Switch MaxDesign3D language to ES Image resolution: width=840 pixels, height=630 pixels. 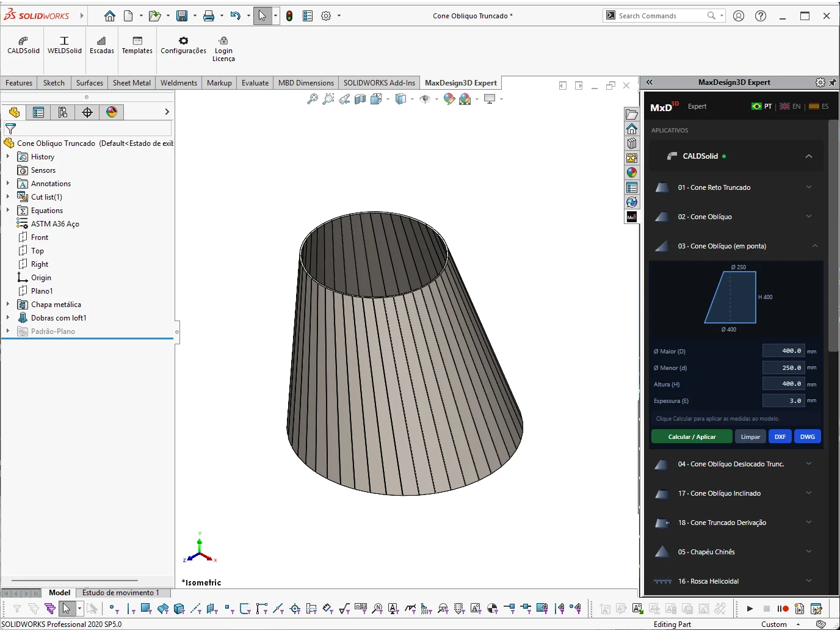point(819,106)
